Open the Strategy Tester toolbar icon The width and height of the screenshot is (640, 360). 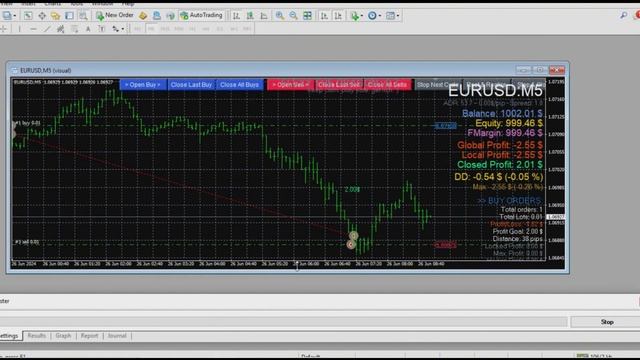pyautogui.click(x=83, y=16)
